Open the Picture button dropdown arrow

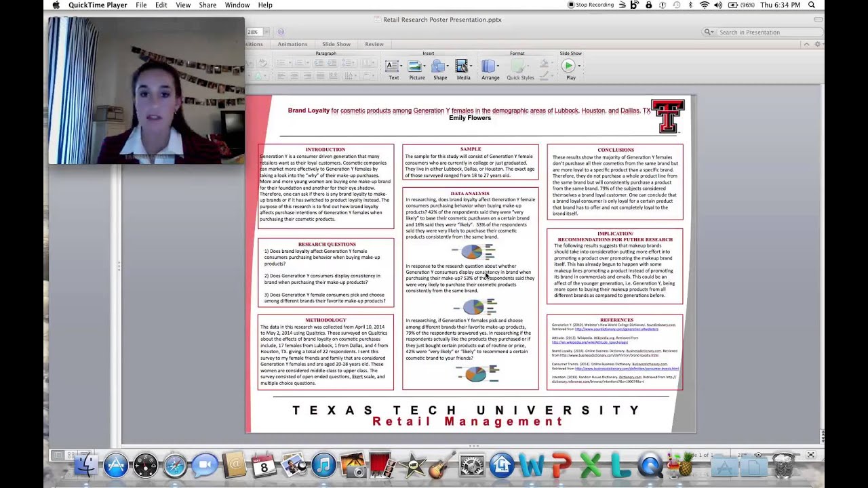(425, 66)
